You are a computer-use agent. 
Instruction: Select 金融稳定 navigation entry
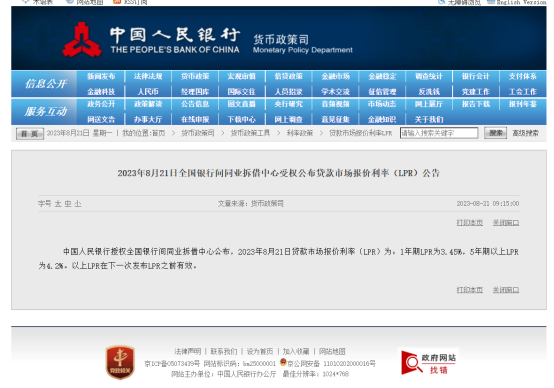[x=382, y=76]
